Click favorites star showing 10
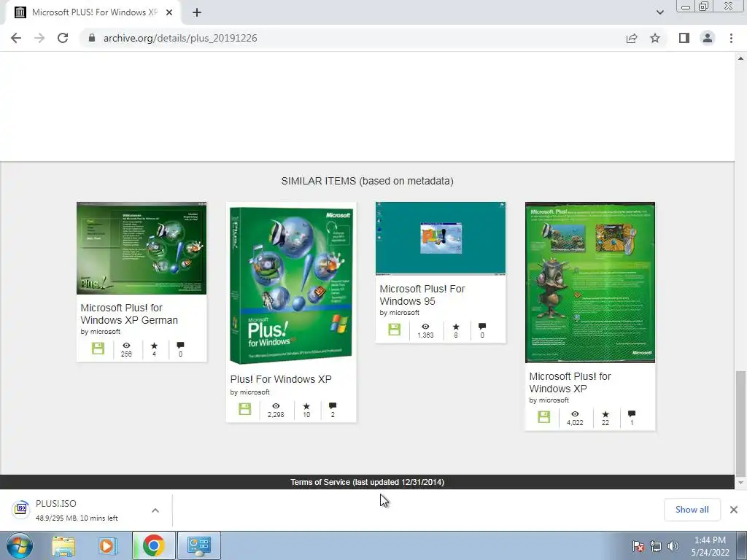The image size is (747, 560). click(306, 405)
